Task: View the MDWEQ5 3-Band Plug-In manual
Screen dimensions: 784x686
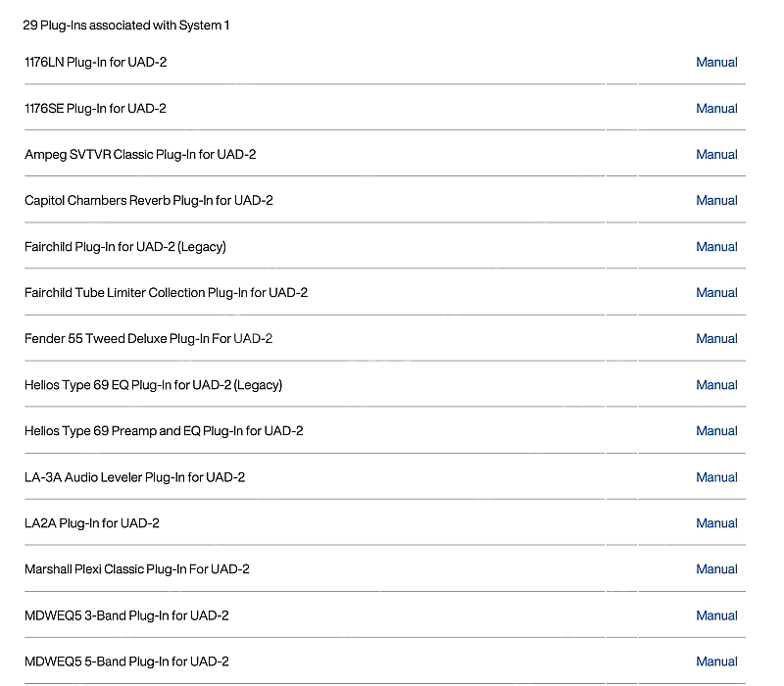Action: (x=716, y=615)
